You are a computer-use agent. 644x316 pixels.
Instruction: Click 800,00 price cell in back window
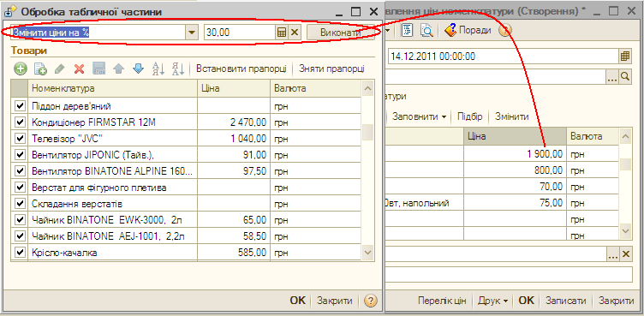click(515, 170)
